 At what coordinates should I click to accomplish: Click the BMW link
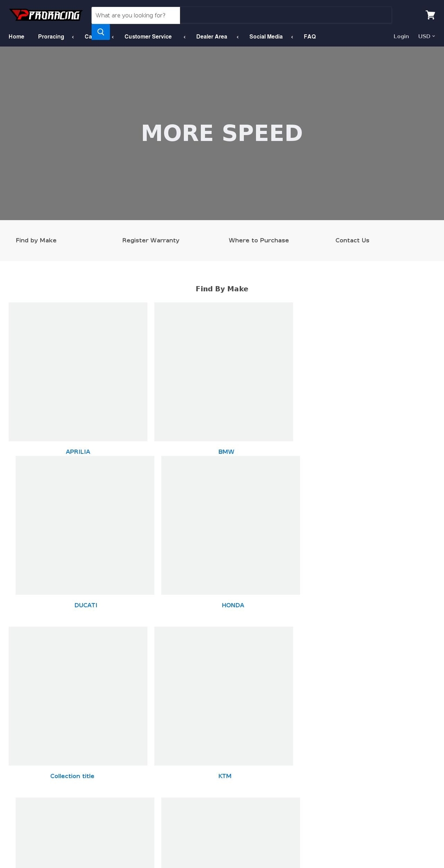[x=226, y=452]
